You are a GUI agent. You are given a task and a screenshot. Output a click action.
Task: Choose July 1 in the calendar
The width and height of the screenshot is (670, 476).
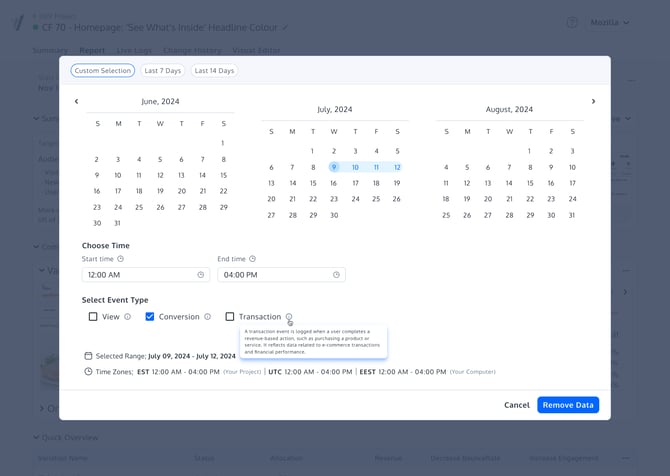pyautogui.click(x=312, y=151)
